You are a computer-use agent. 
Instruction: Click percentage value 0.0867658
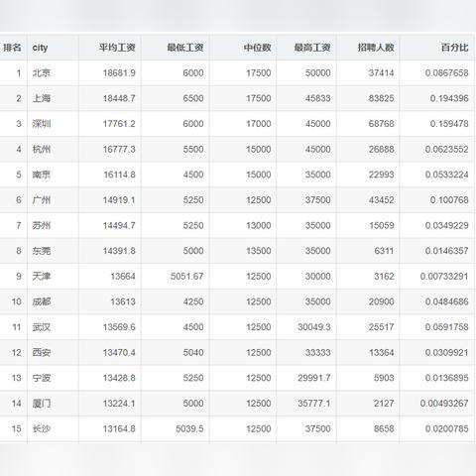tap(447, 73)
